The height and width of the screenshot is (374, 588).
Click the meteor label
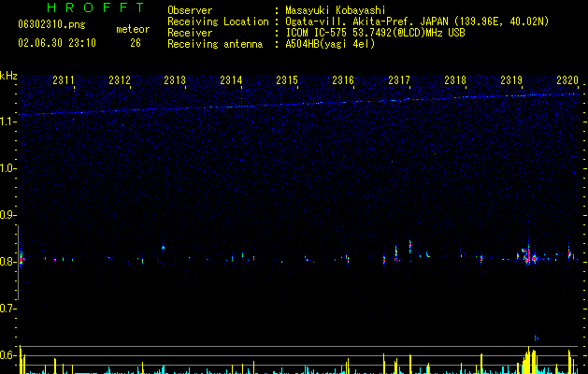133,29
